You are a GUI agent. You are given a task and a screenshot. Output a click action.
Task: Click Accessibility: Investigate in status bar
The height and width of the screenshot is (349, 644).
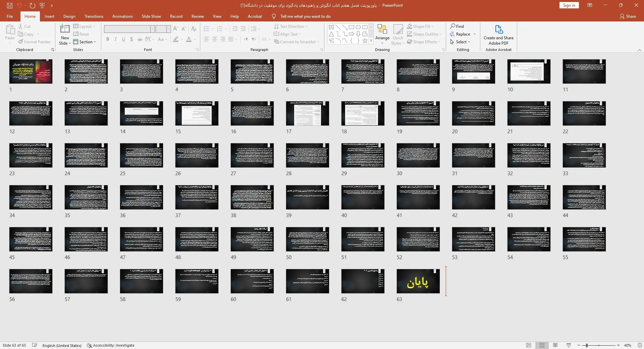[x=111, y=345]
